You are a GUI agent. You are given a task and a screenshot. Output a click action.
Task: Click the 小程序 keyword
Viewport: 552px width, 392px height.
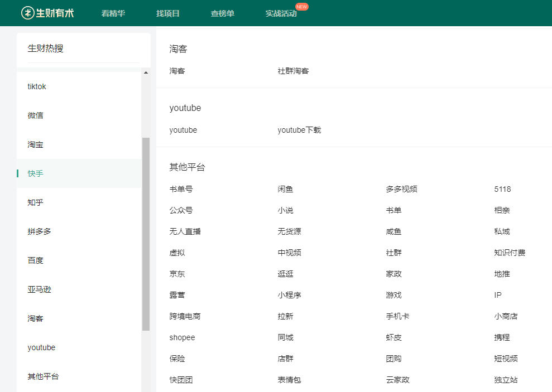[x=289, y=295]
